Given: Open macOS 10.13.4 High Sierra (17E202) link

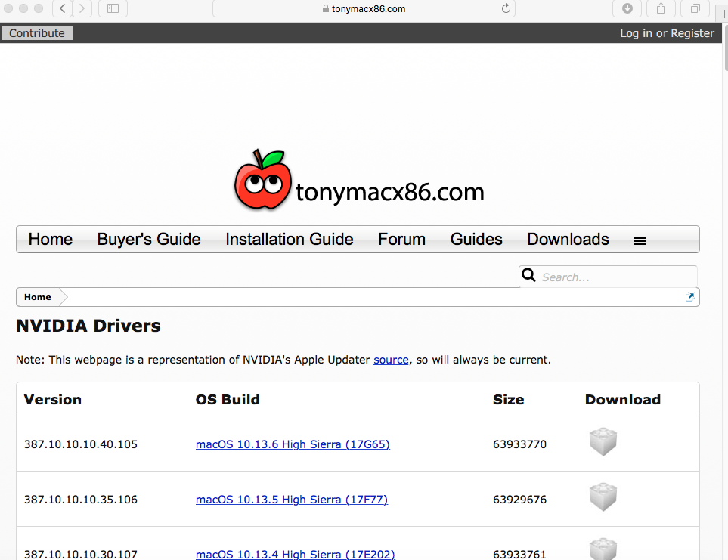Looking at the screenshot, I should pyautogui.click(x=296, y=554).
